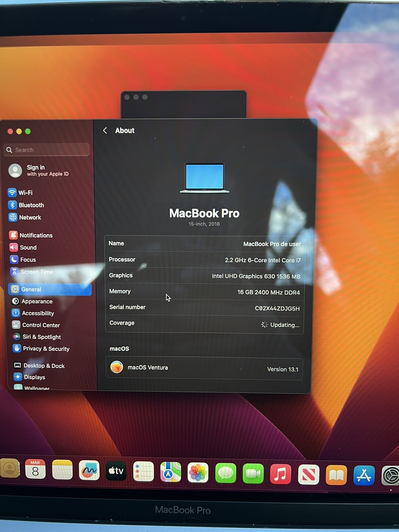Click the macOS Ventura icon
The height and width of the screenshot is (532, 399).
[x=117, y=367]
